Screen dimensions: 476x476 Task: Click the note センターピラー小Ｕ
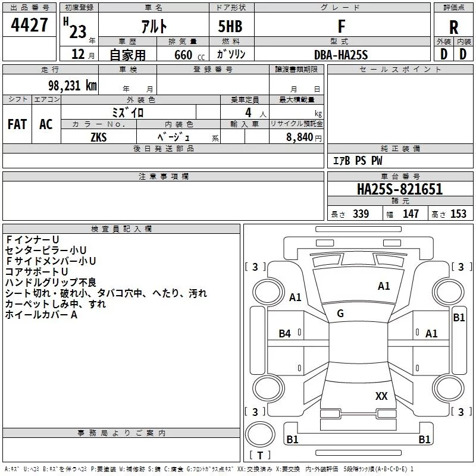pyautogui.click(x=46, y=250)
